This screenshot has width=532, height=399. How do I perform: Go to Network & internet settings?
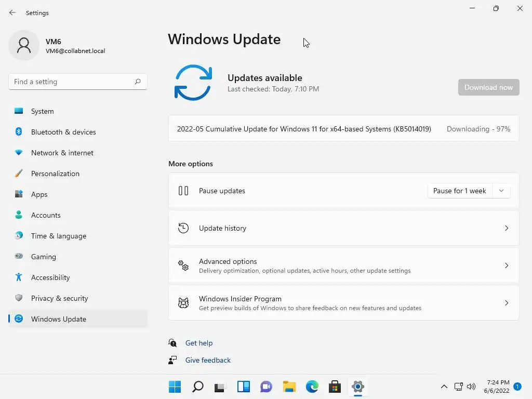tap(78, 153)
